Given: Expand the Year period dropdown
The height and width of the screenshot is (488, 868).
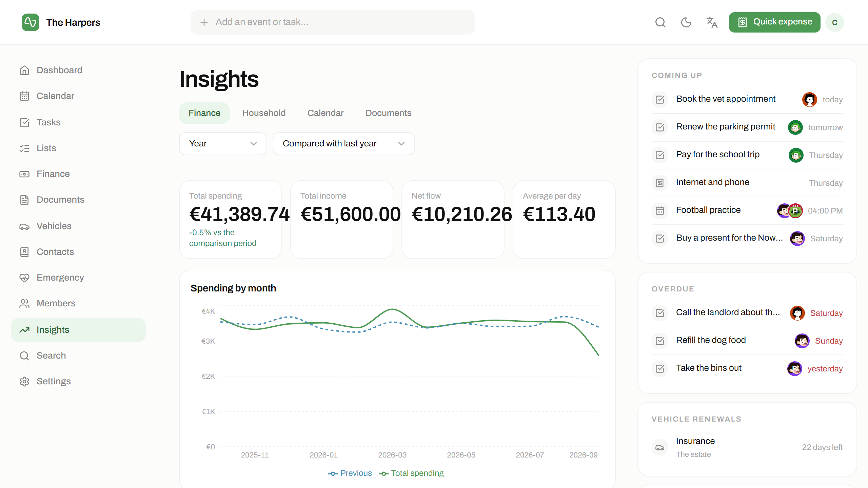Looking at the screenshot, I should (x=223, y=144).
